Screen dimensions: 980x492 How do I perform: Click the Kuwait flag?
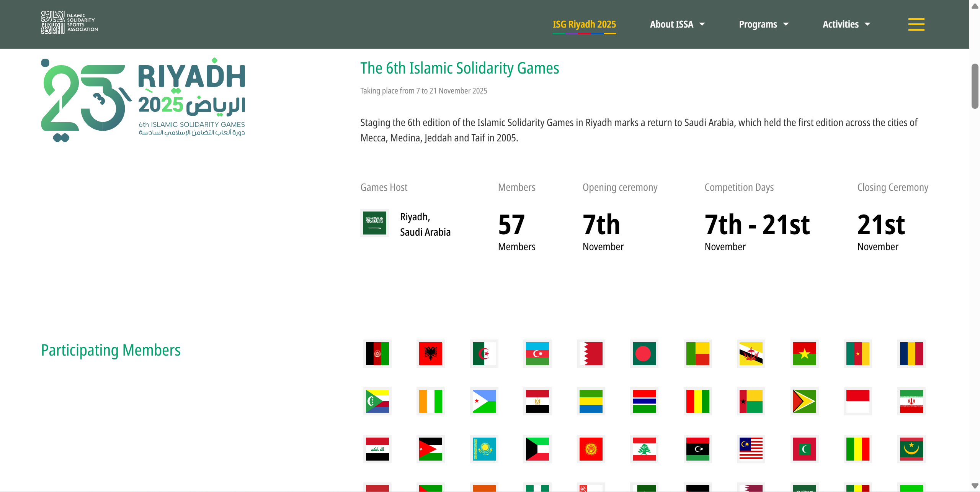(x=537, y=449)
